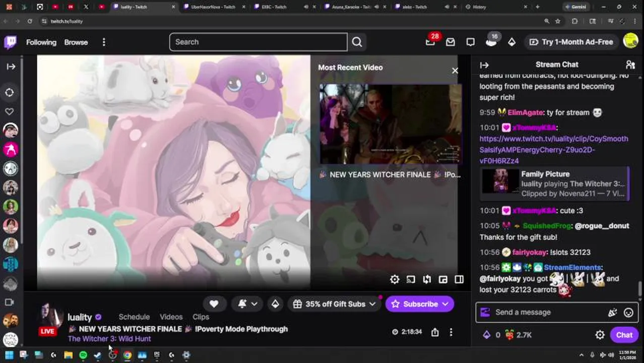This screenshot has width=644, height=363.
Task: Open The Witcher 3: Wild Hunt category link
Action: click(x=109, y=339)
